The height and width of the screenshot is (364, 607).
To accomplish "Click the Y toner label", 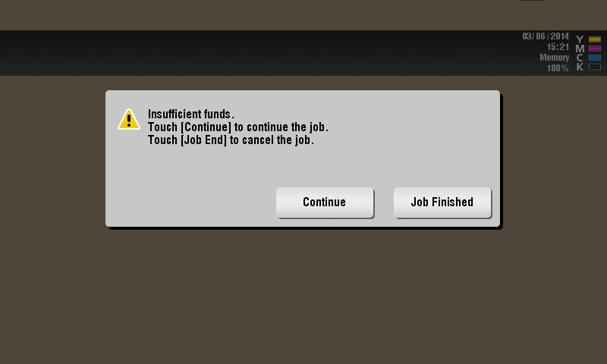I will [580, 39].
